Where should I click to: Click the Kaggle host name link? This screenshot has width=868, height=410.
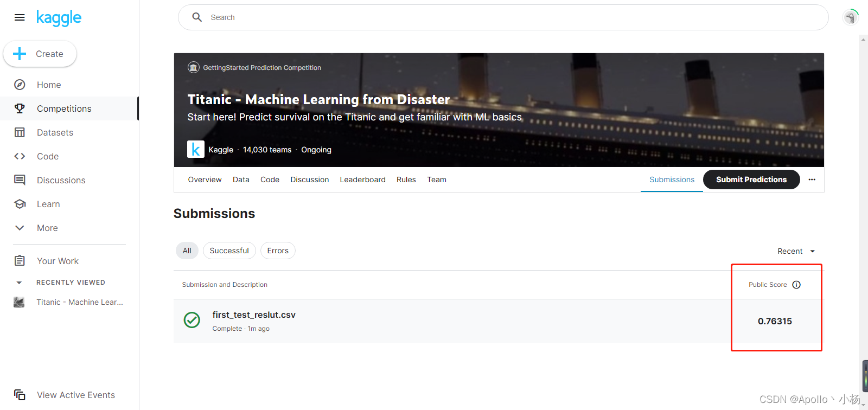click(221, 150)
